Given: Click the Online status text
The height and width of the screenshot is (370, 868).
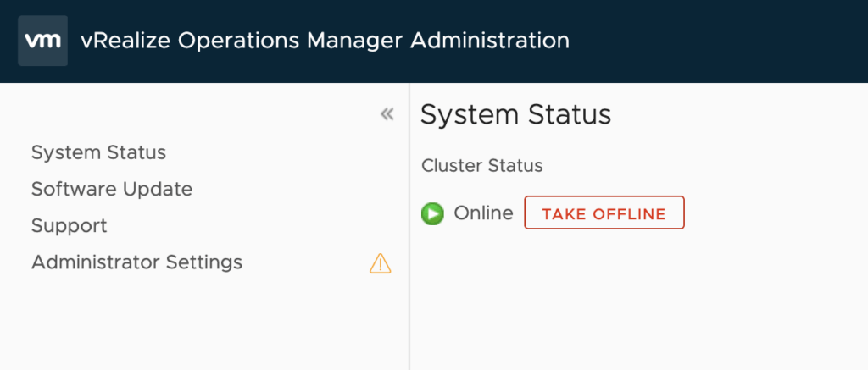Looking at the screenshot, I should [x=483, y=213].
